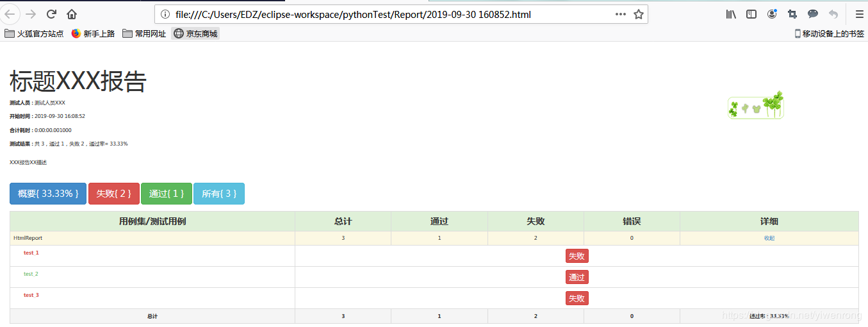Click the screenshot crop toolbar icon
Viewport: 868px width, 327px height.
792,14
